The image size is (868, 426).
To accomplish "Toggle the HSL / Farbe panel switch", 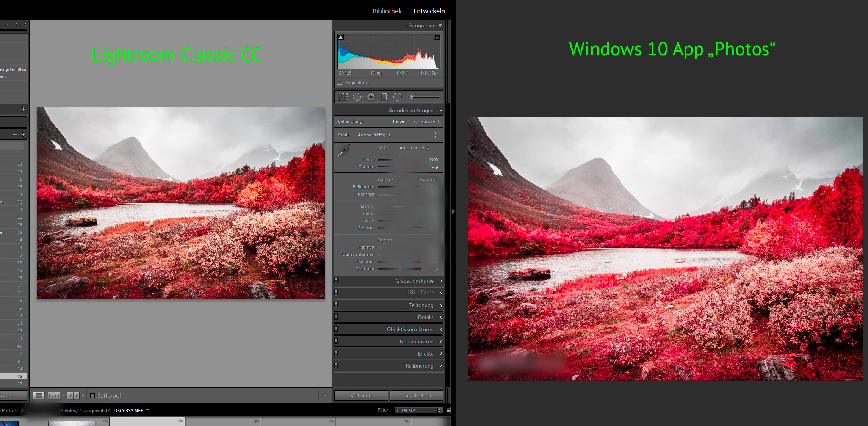I will [336, 293].
